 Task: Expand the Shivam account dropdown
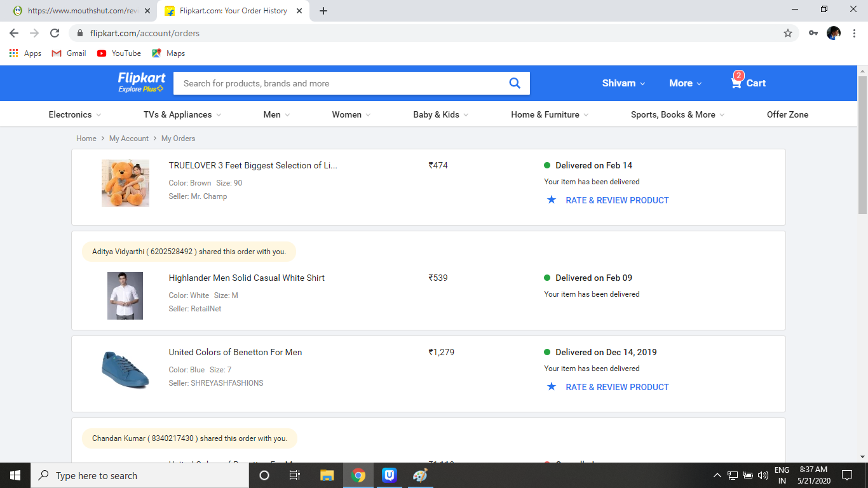[x=623, y=83]
